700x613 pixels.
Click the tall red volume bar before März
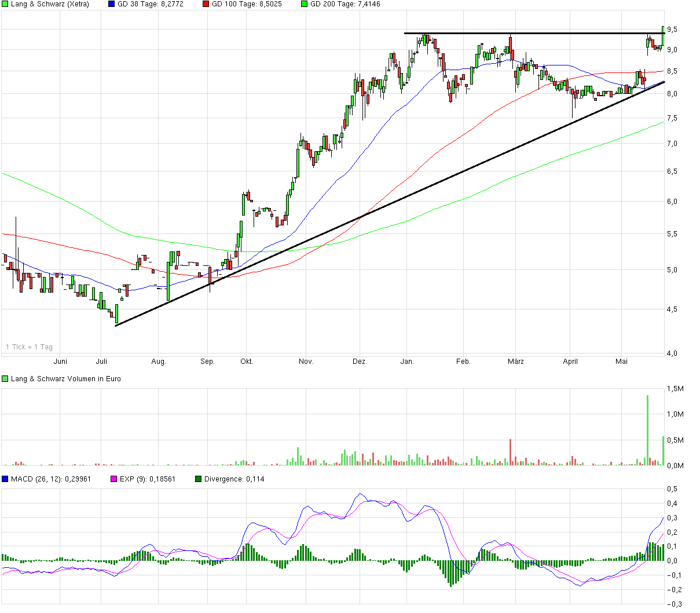point(510,452)
